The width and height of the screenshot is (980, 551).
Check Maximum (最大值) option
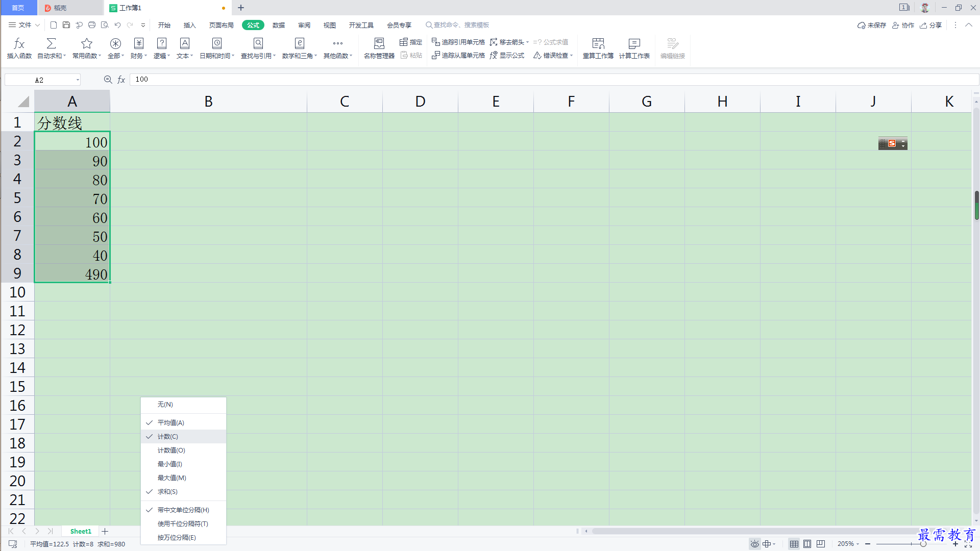(x=183, y=478)
